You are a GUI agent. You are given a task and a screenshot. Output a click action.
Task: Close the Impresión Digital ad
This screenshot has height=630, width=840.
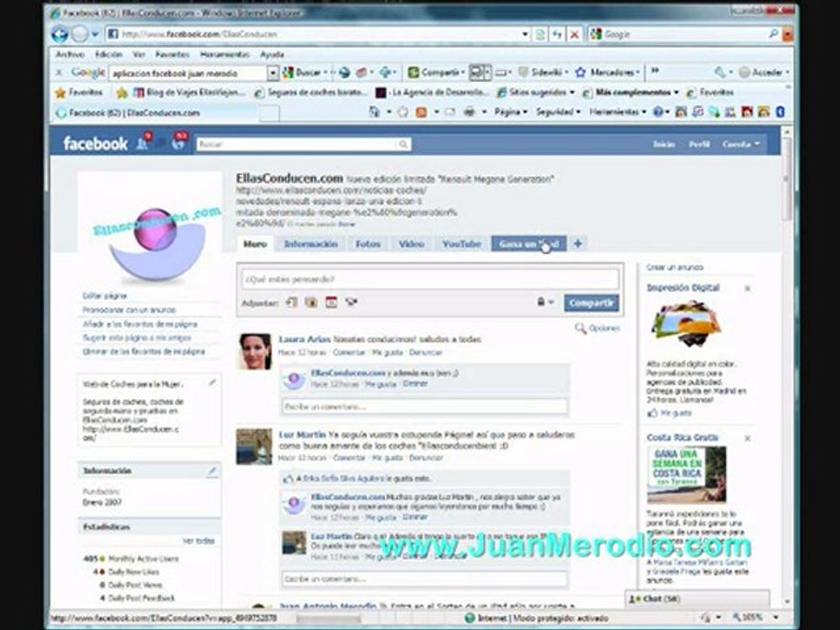coord(748,288)
